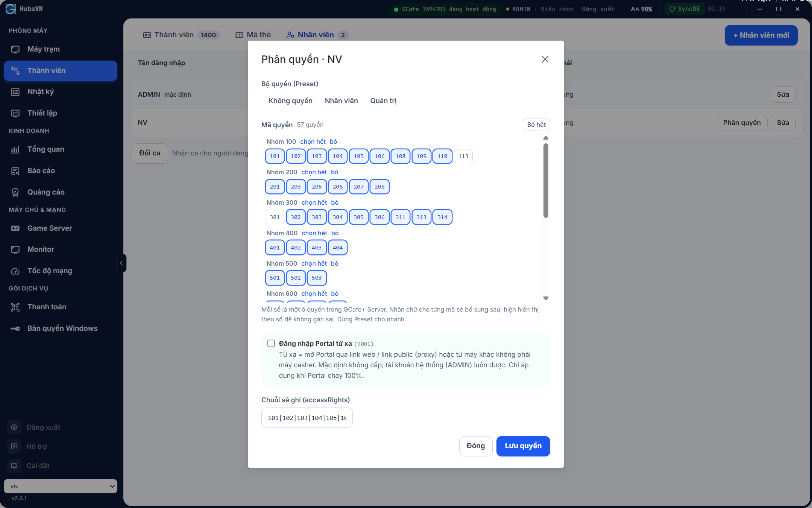The image size is (812, 508).
Task: Enable Đăng nhập Portal từ xa checkbox
Action: tap(271, 343)
